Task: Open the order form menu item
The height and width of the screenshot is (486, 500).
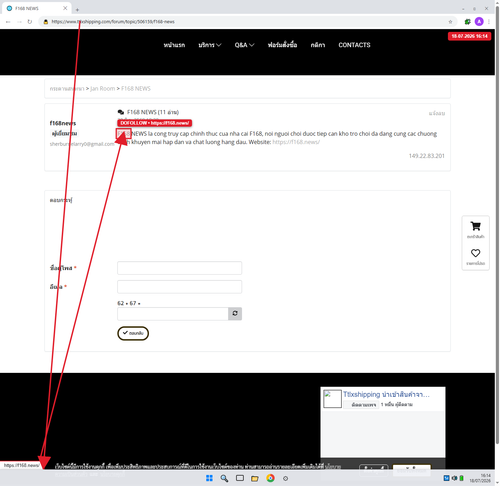Action: point(282,45)
